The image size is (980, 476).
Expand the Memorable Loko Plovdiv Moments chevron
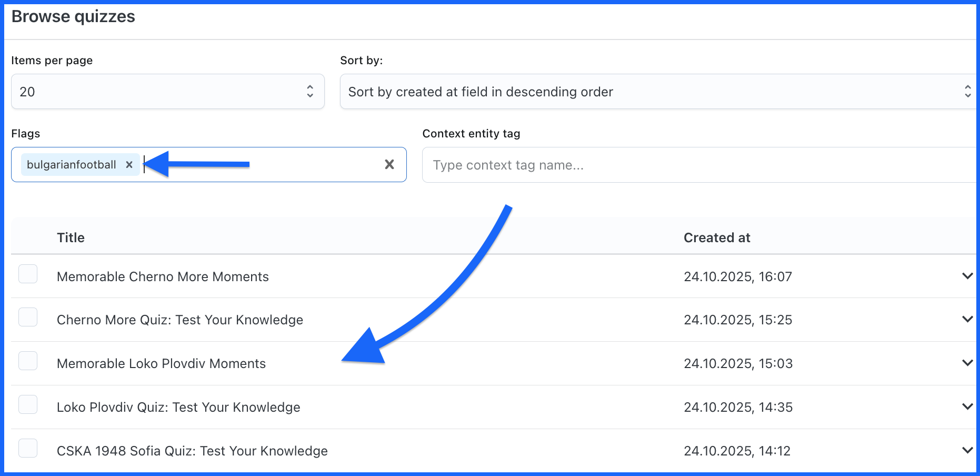pos(967,363)
